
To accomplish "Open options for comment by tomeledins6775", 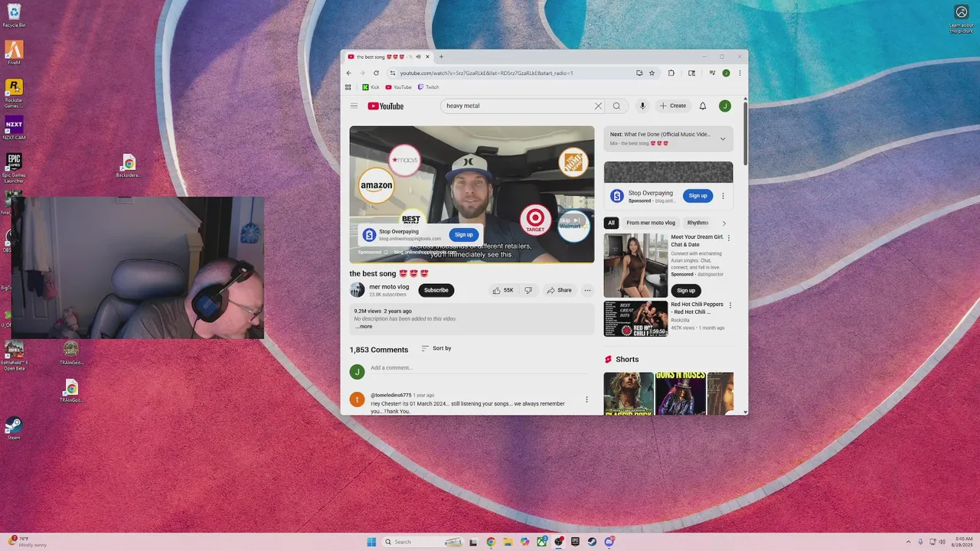I will 587,399.
